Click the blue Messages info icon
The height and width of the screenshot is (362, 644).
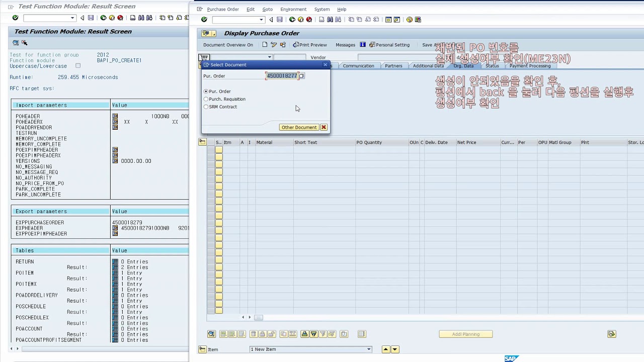[362, 45]
